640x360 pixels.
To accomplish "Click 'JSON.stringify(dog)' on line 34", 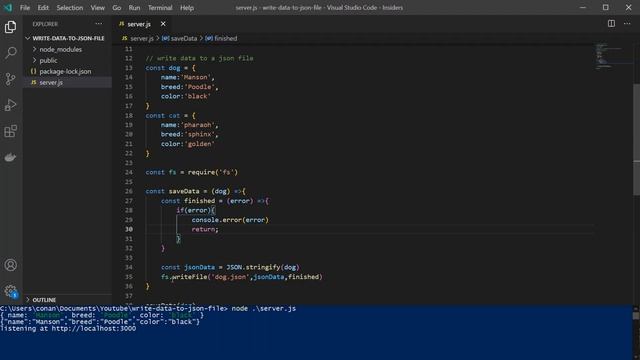I will click(263, 267).
